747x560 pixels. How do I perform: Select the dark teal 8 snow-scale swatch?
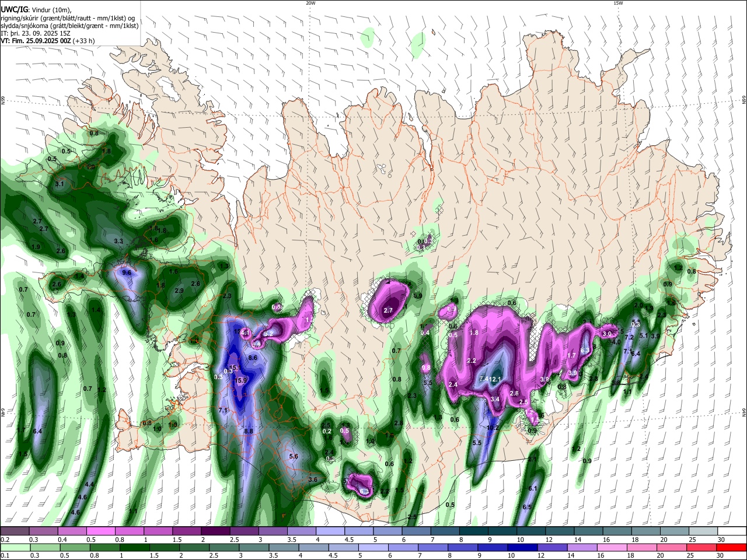[x=474, y=531]
